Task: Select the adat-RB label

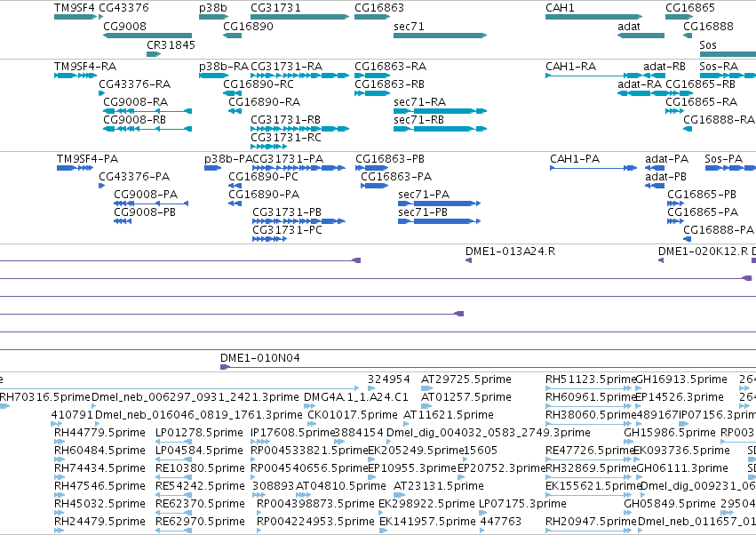Action: click(664, 66)
